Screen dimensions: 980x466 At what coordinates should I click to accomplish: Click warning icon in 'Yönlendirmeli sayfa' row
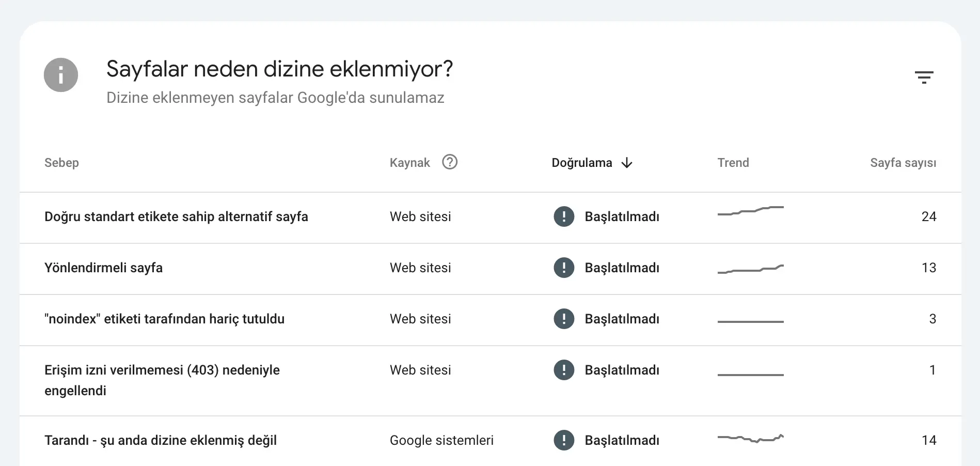[x=564, y=268]
